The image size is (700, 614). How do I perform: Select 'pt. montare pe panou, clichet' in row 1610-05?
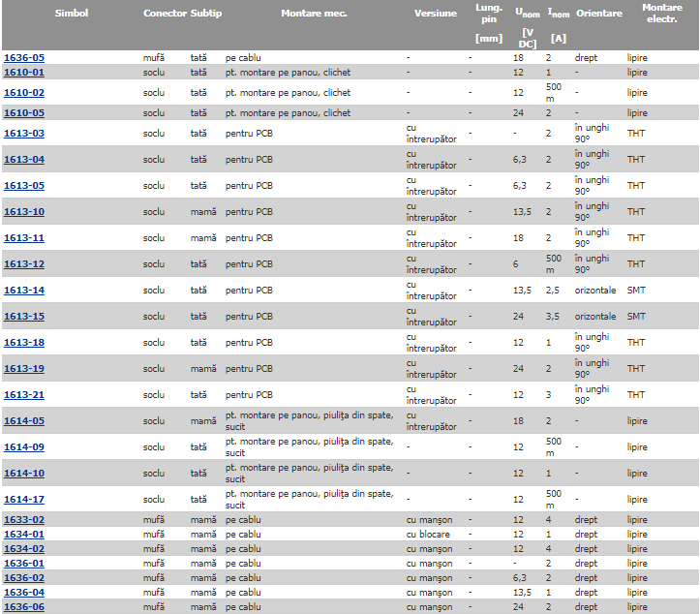288,113
